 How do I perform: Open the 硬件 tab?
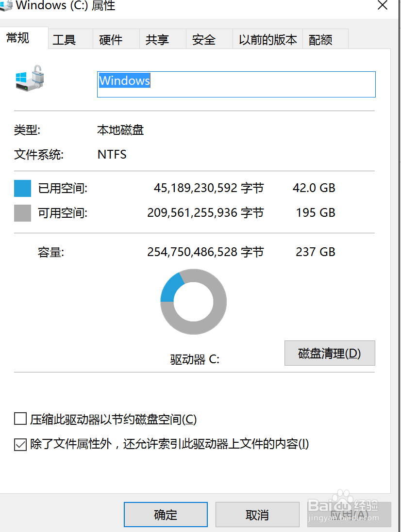(x=117, y=39)
